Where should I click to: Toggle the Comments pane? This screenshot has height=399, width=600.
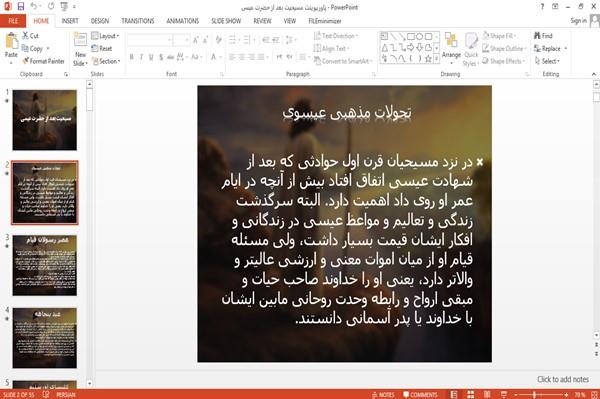pyautogui.click(x=420, y=394)
